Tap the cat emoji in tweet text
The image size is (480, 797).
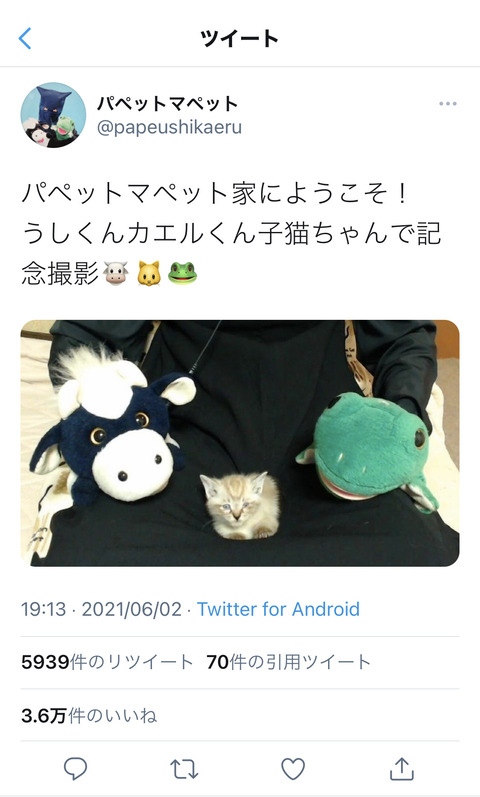click(148, 273)
